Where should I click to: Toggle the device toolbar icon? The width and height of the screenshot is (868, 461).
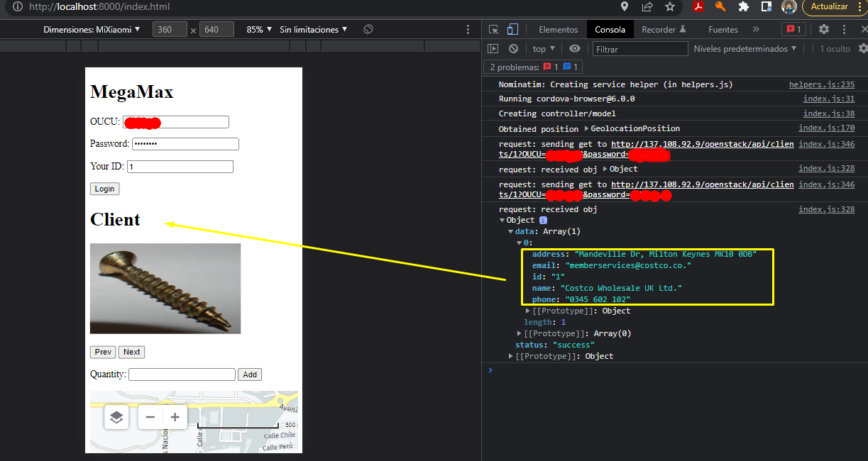[x=512, y=29]
